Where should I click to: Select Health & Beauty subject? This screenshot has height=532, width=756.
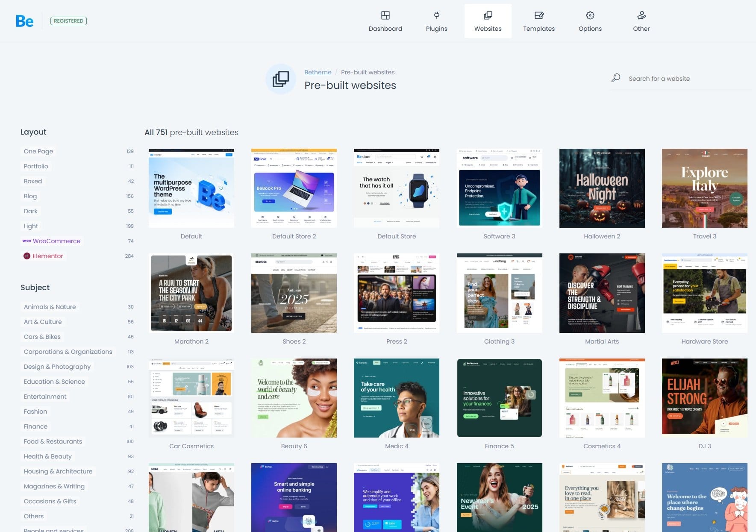47,456
